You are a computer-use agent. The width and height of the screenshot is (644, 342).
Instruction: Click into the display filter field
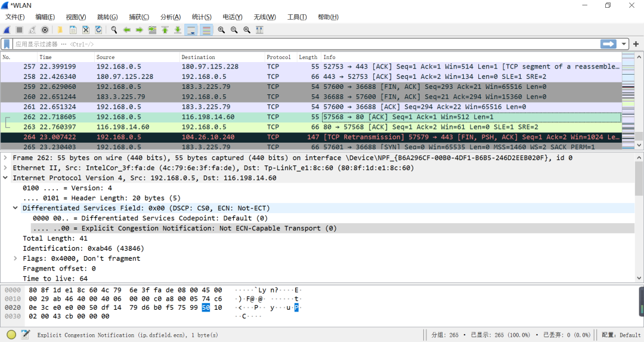pos(306,44)
